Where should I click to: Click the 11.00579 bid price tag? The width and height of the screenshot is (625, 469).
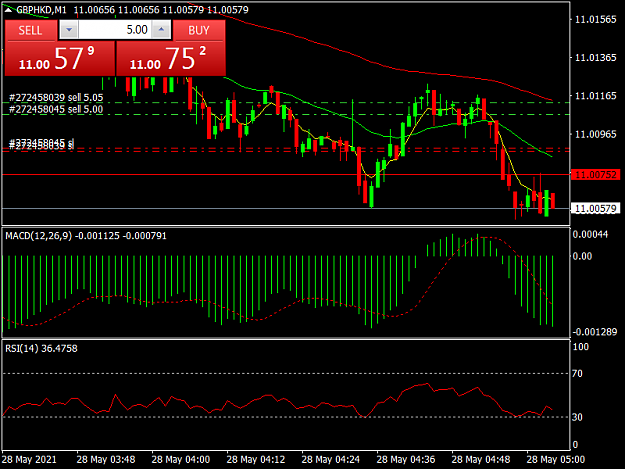coord(596,208)
